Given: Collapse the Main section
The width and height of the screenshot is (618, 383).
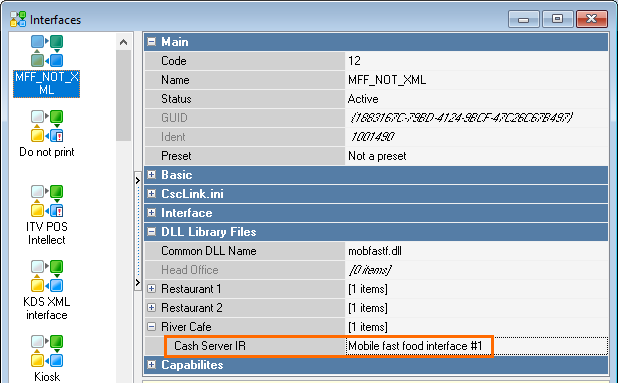Looking at the screenshot, I should point(151,41).
